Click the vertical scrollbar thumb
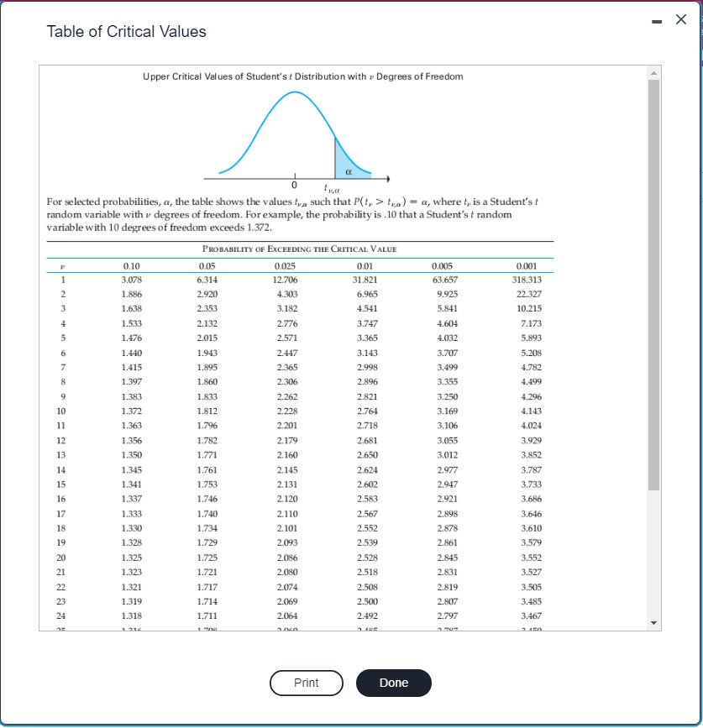The image size is (703, 728). tap(653, 285)
